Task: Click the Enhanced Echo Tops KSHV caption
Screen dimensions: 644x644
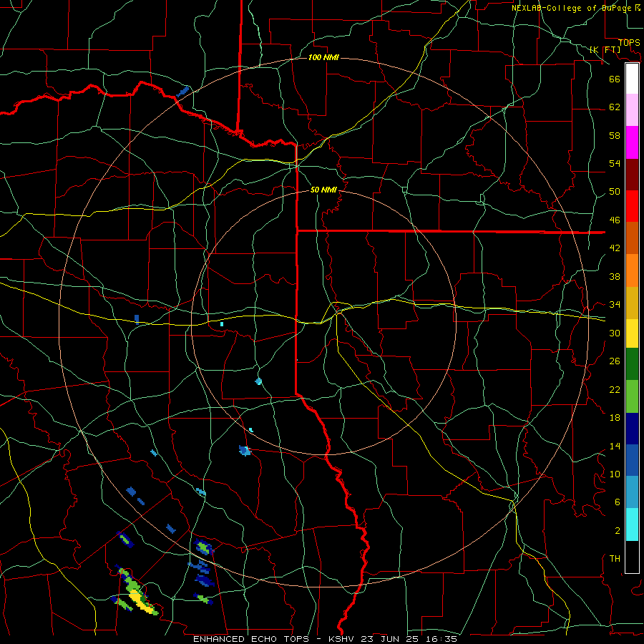Action: [325, 639]
